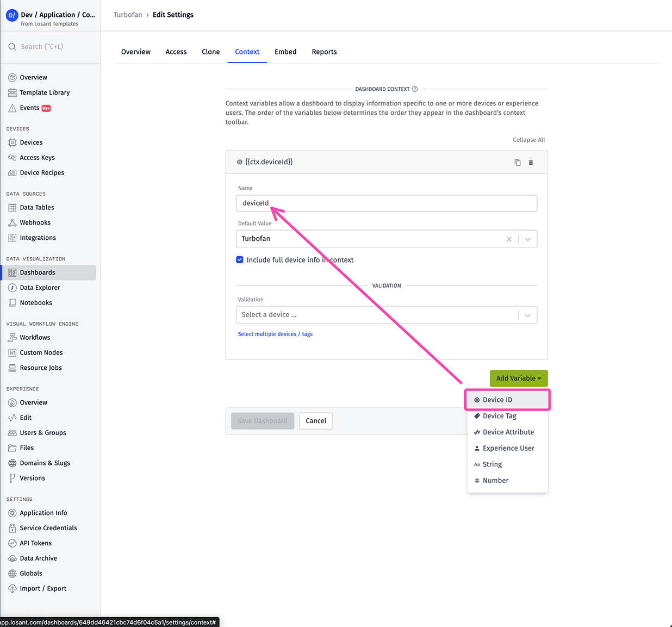Expand the Default Value dropdown

click(527, 239)
